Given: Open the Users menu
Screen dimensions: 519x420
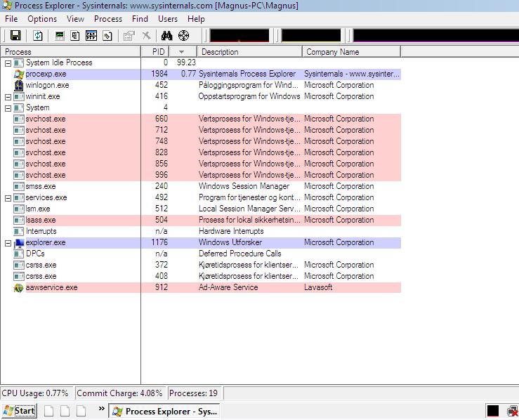Looking at the screenshot, I should click(x=167, y=19).
